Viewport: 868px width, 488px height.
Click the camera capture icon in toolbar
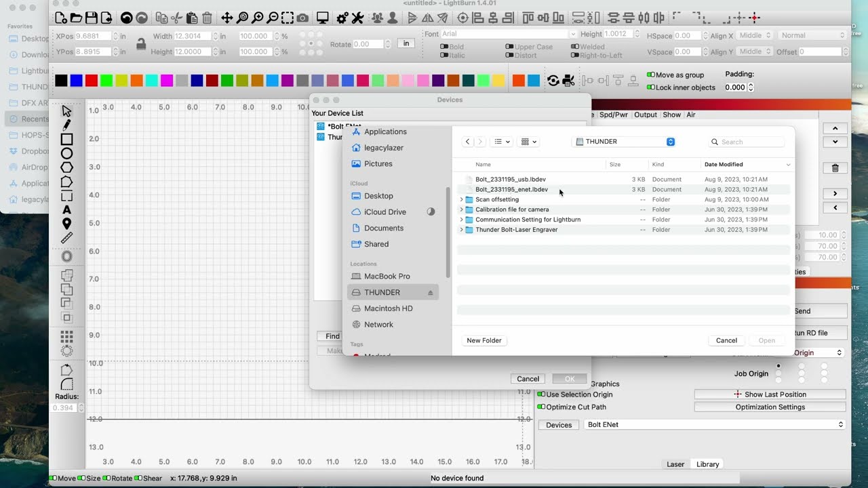302,18
